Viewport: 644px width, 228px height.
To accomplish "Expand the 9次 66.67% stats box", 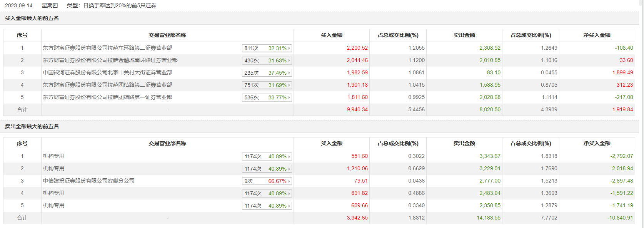I will pyautogui.click(x=289, y=181).
